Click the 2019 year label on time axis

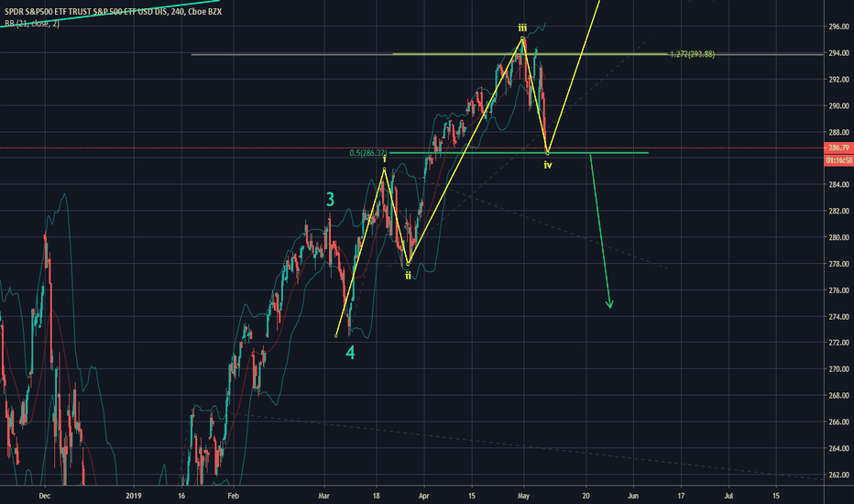coord(134,496)
